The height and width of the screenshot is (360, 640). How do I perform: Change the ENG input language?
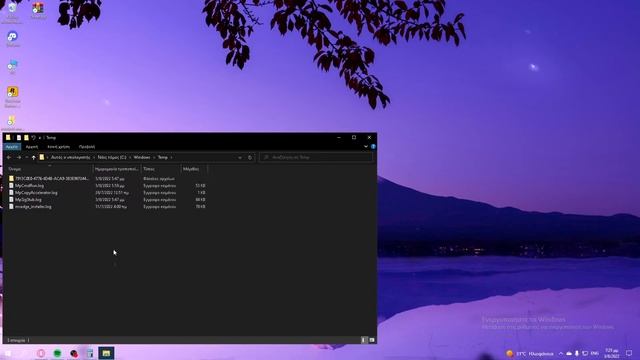[595, 353]
